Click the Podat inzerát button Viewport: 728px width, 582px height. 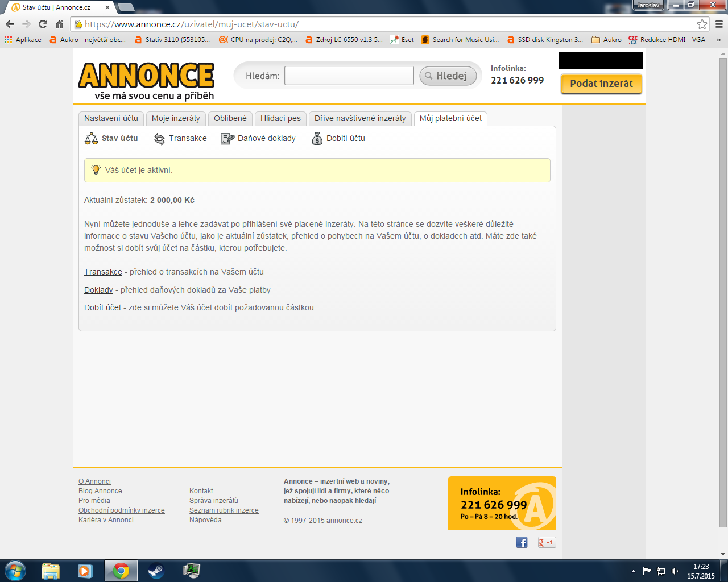pyautogui.click(x=601, y=84)
